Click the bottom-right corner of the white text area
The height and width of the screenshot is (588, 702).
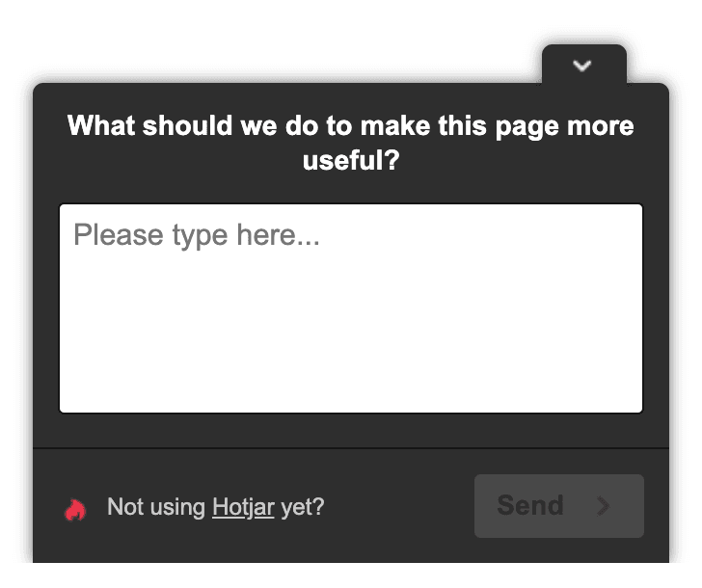click(x=636, y=407)
